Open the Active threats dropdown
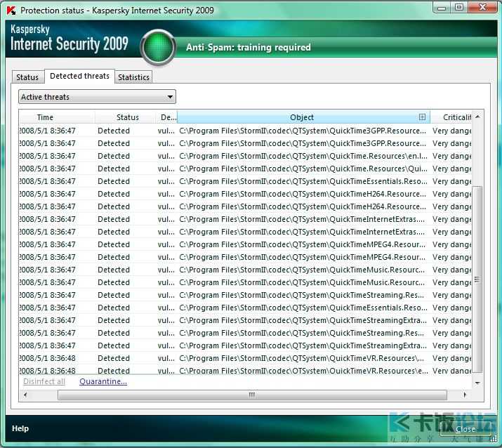This screenshot has width=502, height=448. [x=97, y=97]
